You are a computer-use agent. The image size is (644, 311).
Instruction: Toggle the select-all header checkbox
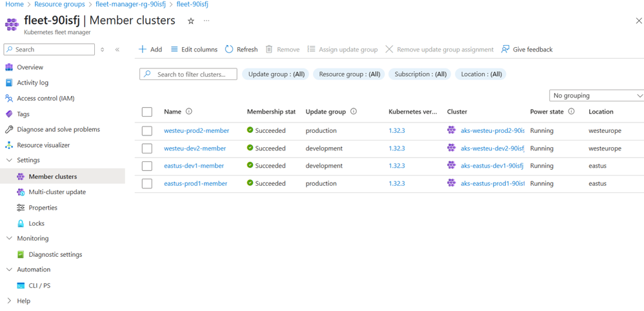(x=147, y=112)
